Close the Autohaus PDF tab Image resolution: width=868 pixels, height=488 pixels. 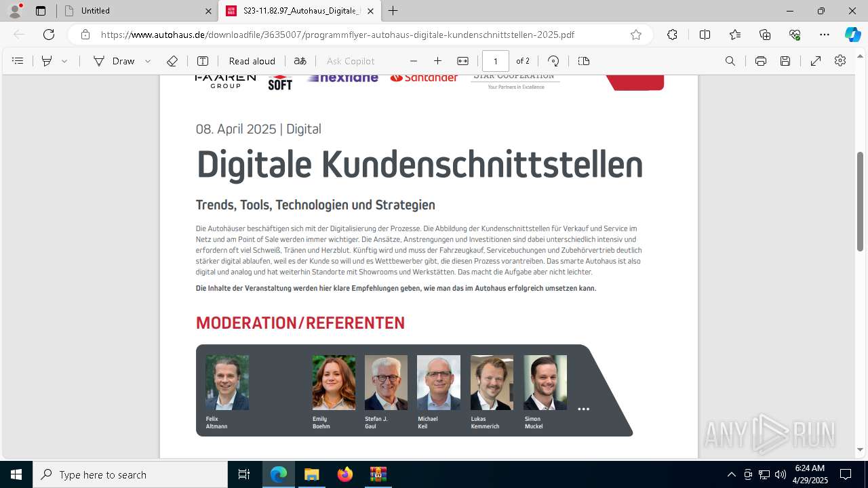click(x=370, y=11)
